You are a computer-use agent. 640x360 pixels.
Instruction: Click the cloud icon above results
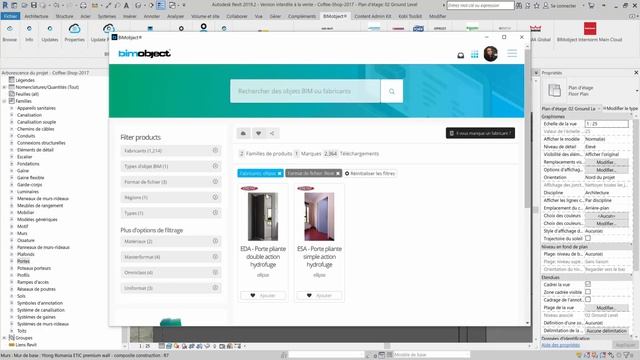tap(243, 133)
